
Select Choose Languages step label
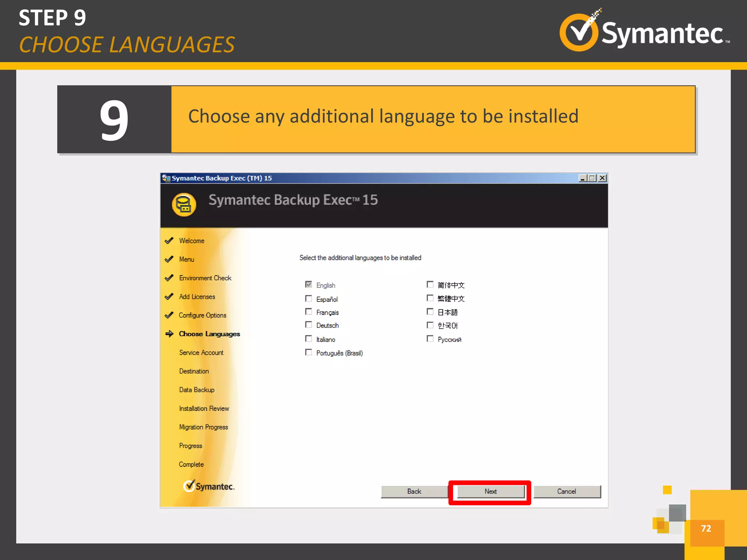209,334
